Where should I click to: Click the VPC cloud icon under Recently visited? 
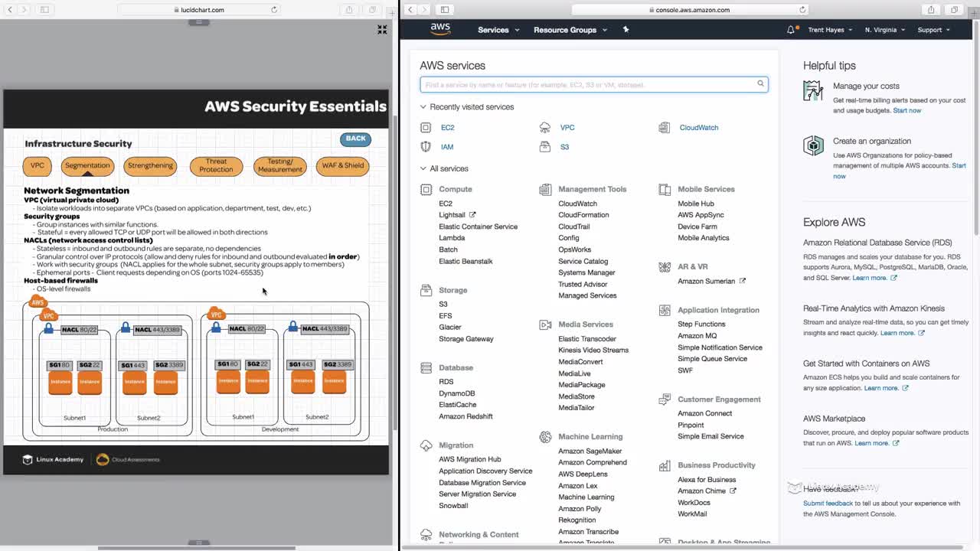545,128
